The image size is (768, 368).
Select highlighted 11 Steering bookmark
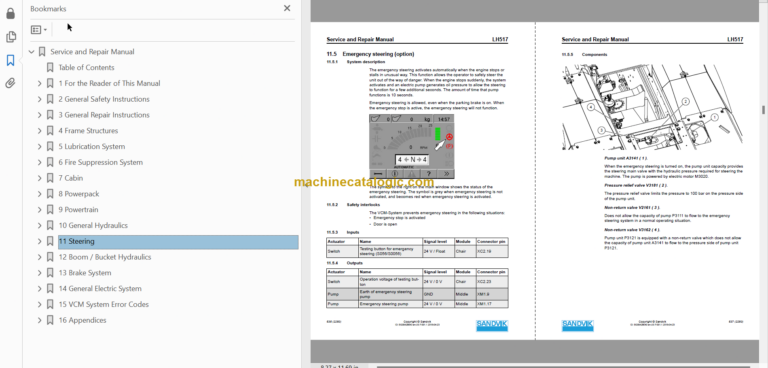coord(178,241)
